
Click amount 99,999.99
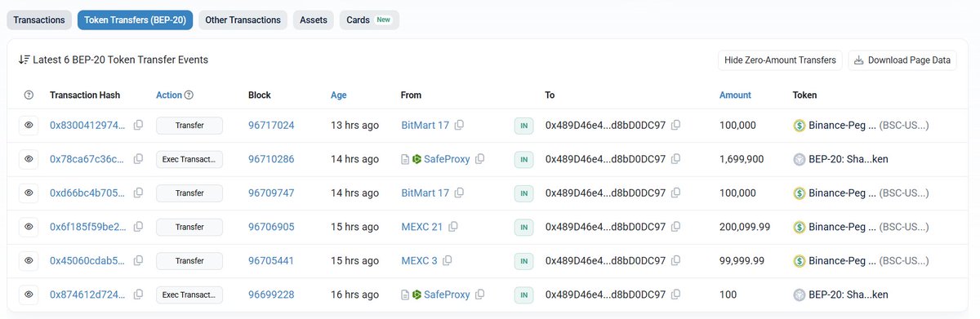742,261
